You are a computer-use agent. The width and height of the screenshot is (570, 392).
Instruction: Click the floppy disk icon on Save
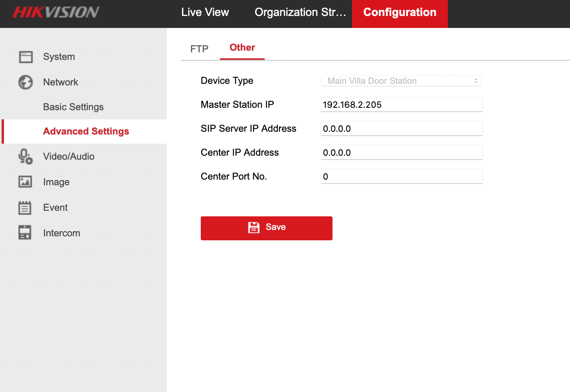(254, 227)
